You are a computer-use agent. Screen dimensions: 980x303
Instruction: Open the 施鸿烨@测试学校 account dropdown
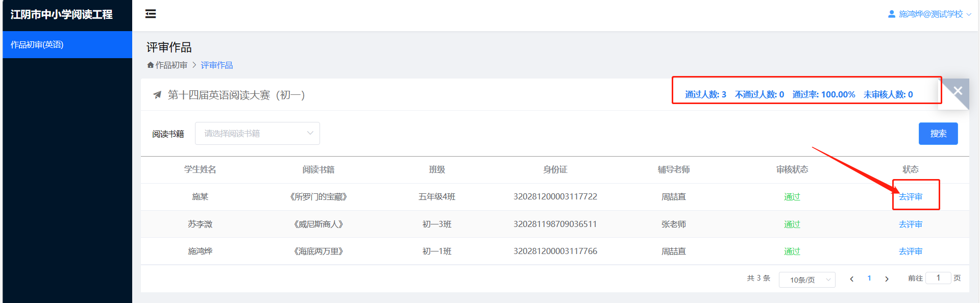pos(931,14)
